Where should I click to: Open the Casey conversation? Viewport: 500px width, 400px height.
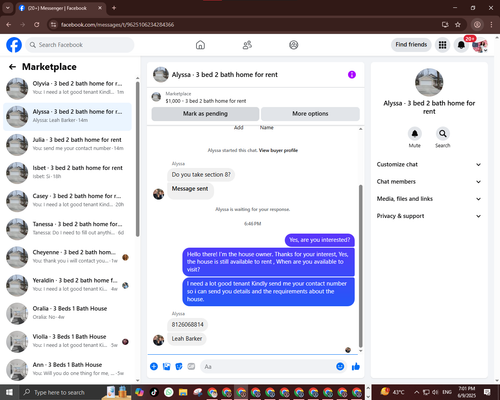[x=67, y=201]
